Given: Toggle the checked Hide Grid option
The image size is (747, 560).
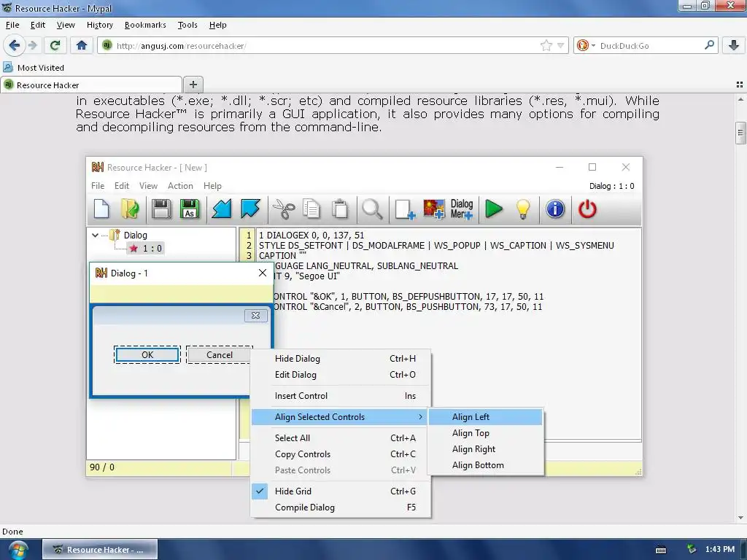Looking at the screenshot, I should (x=341, y=491).
